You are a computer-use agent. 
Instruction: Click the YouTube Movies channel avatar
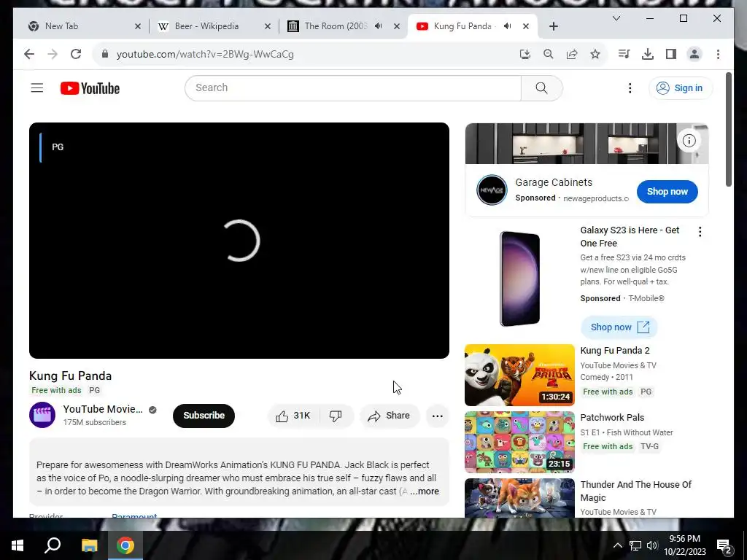click(x=42, y=415)
